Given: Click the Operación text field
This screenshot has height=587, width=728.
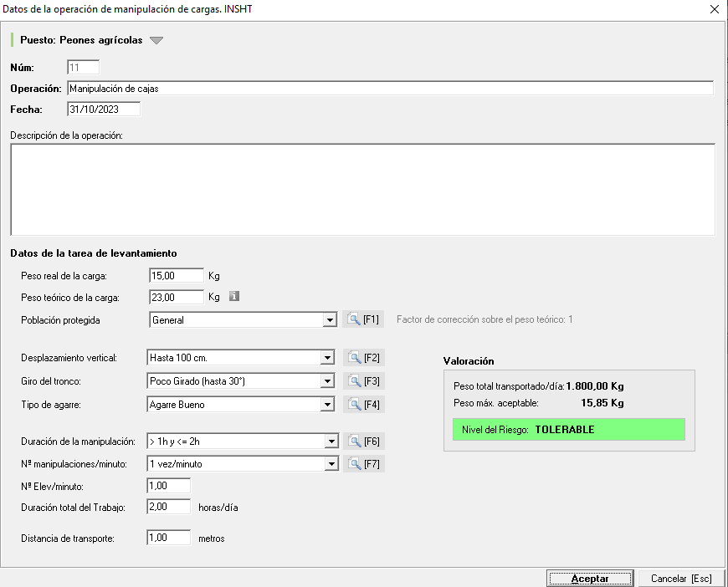Looking at the screenshot, I should [389, 89].
